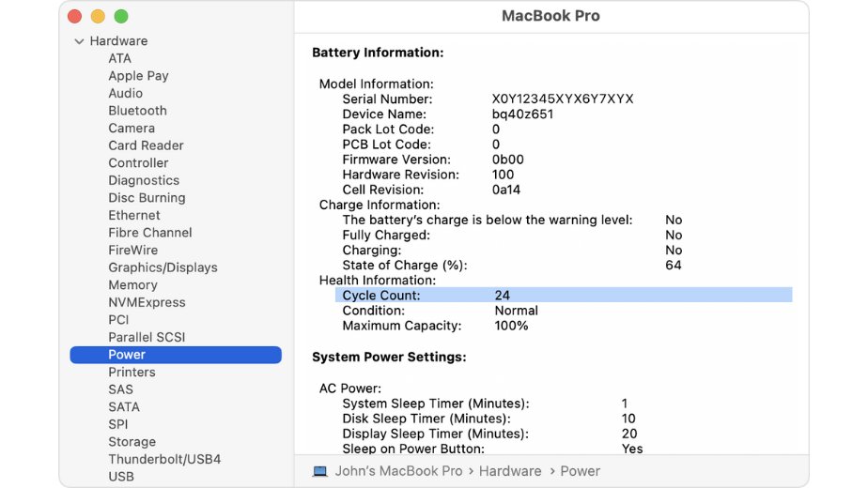Select Apple Pay in the sidebar
Screen dimensions: 868x488
[x=138, y=76]
